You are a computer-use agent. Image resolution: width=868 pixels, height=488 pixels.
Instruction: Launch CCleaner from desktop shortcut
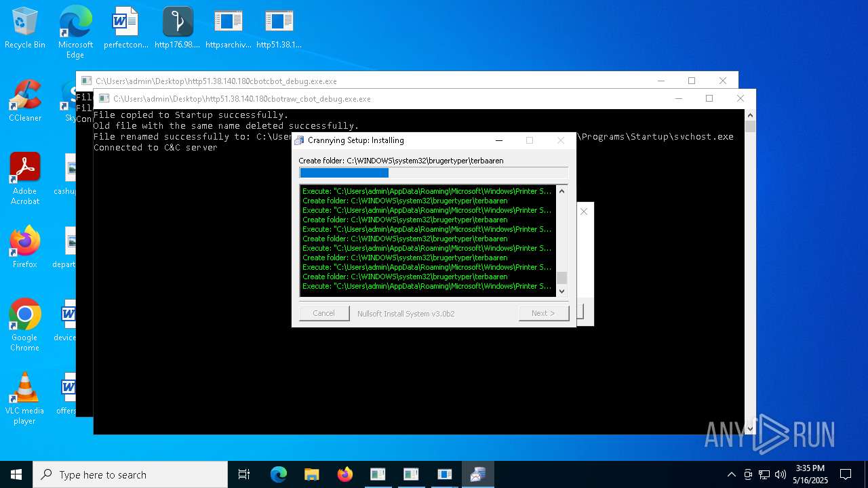pyautogui.click(x=25, y=102)
